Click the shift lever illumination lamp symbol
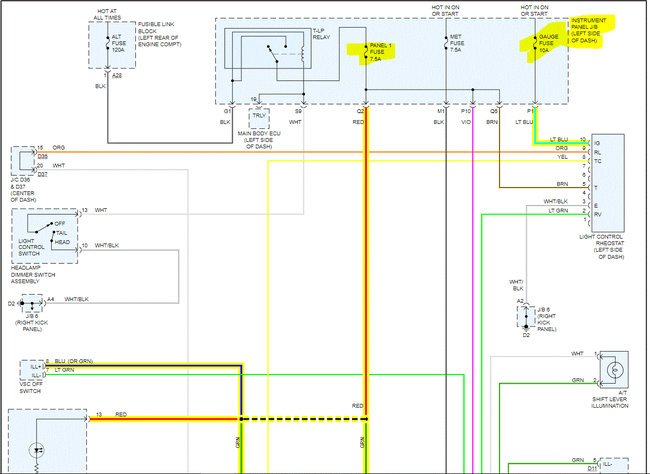This screenshot has width=650, height=474. 615,369
